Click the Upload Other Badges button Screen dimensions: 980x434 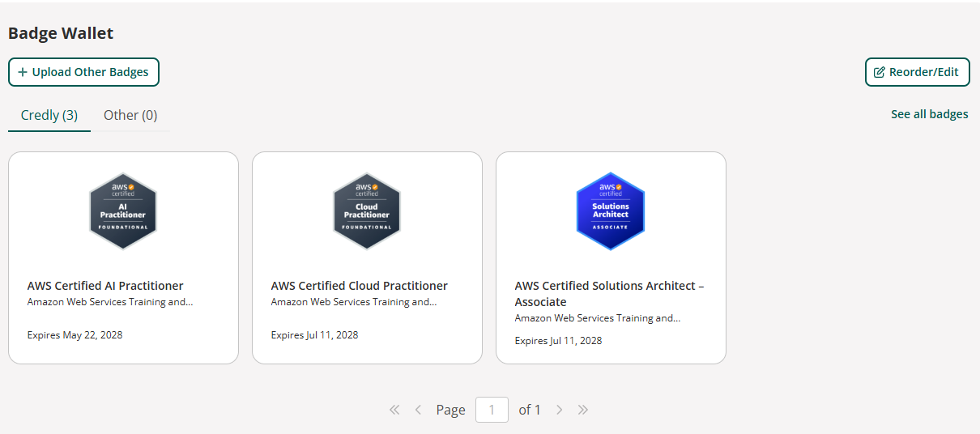pyautogui.click(x=83, y=72)
